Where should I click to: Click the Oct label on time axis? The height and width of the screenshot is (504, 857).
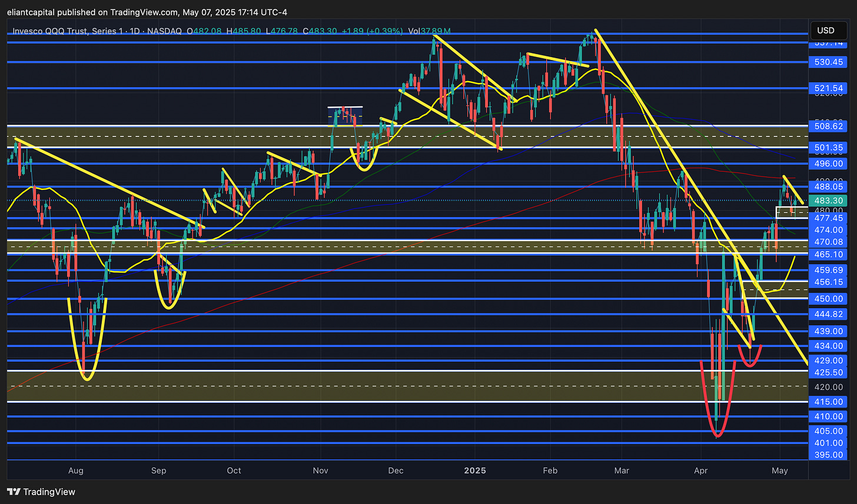(234, 470)
